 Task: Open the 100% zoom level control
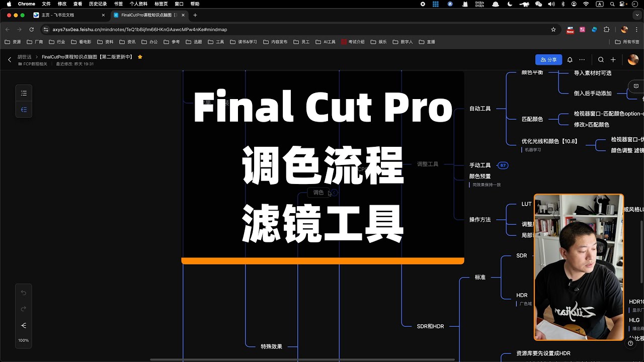pos(24,340)
